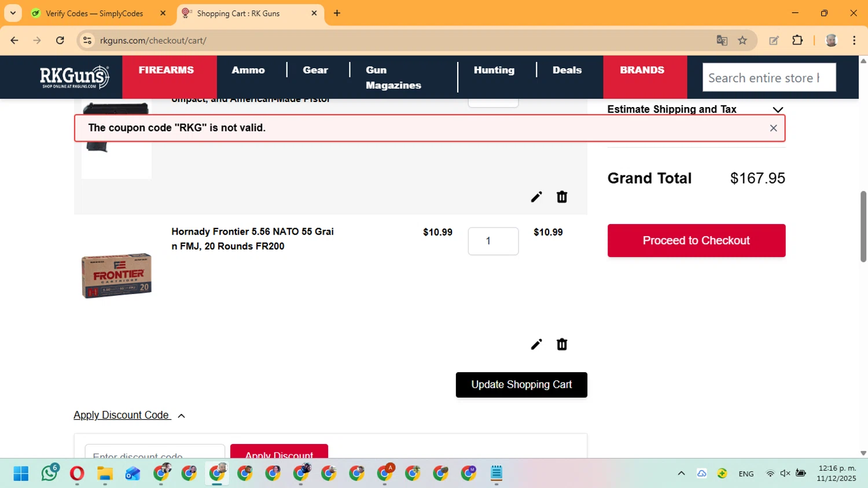Open the Hunting menu
This screenshot has height=488, width=868.
pyautogui.click(x=494, y=70)
